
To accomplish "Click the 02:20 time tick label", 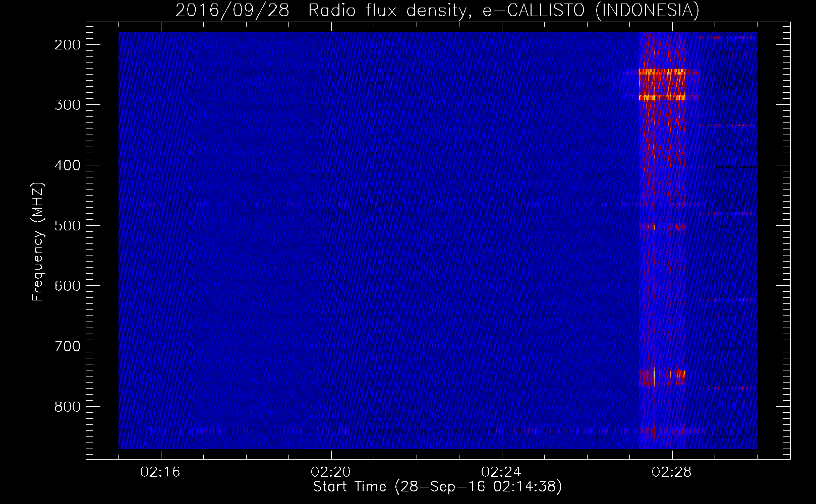I will [331, 472].
